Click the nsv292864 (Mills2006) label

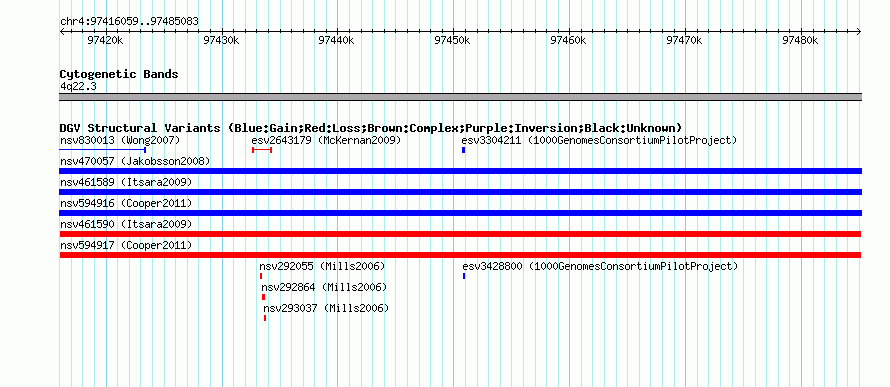[x=324, y=287]
